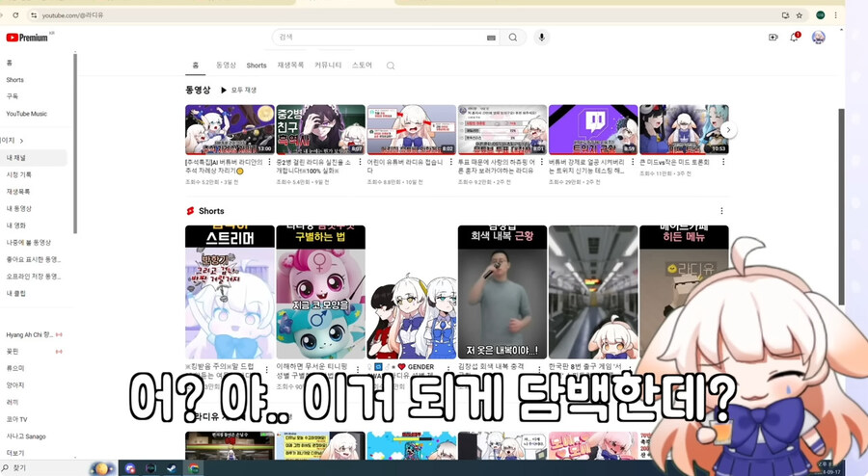Click the Chrome icon in the taskbar
The image size is (868, 476).
coord(193,468)
